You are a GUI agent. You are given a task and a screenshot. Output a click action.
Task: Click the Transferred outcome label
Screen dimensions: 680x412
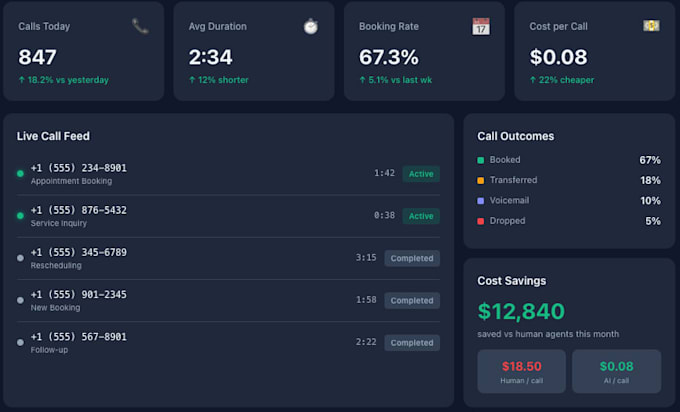[x=513, y=180]
